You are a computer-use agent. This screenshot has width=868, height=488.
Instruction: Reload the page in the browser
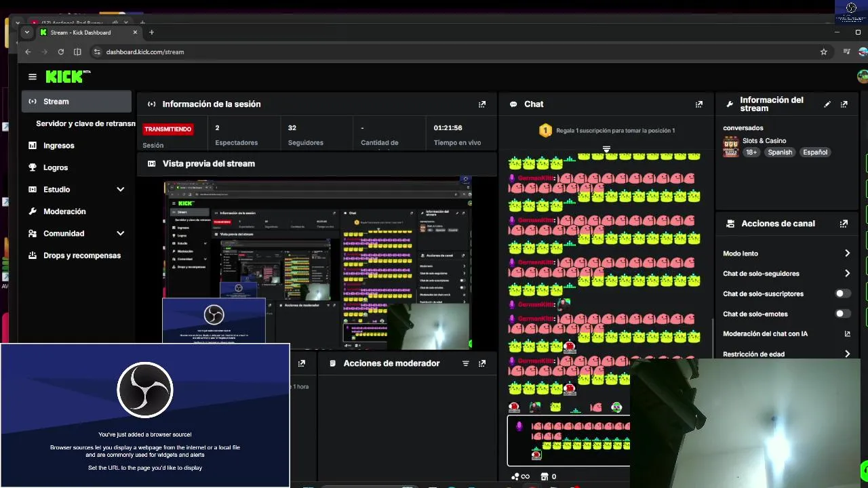(61, 52)
